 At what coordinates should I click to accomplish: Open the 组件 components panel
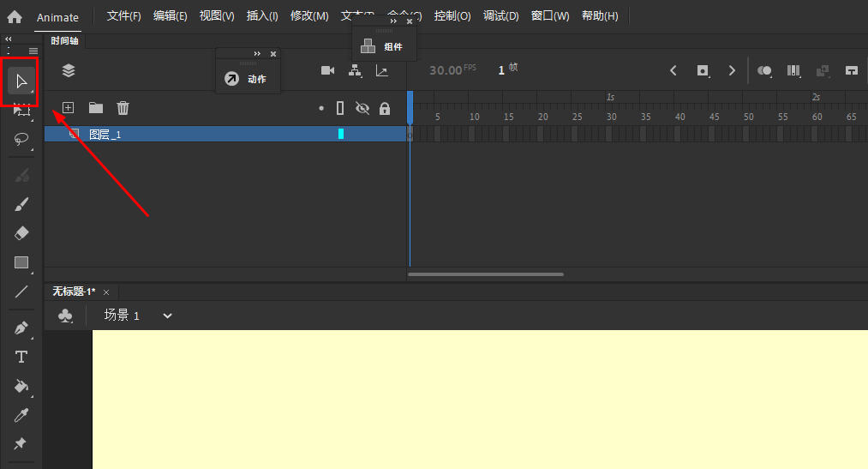pos(384,46)
